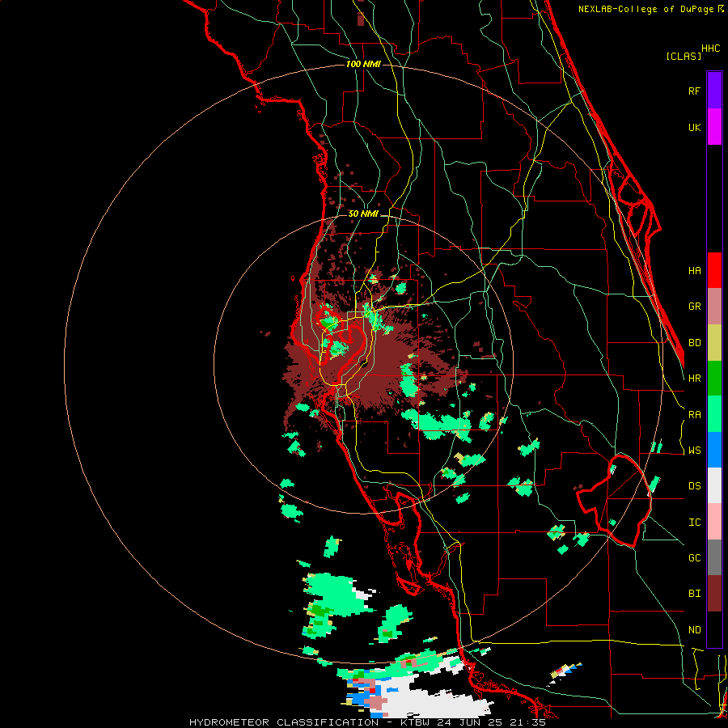Image resolution: width=728 pixels, height=728 pixels.
Task: Click the RF purple color swatch in legend
Action: [714, 91]
